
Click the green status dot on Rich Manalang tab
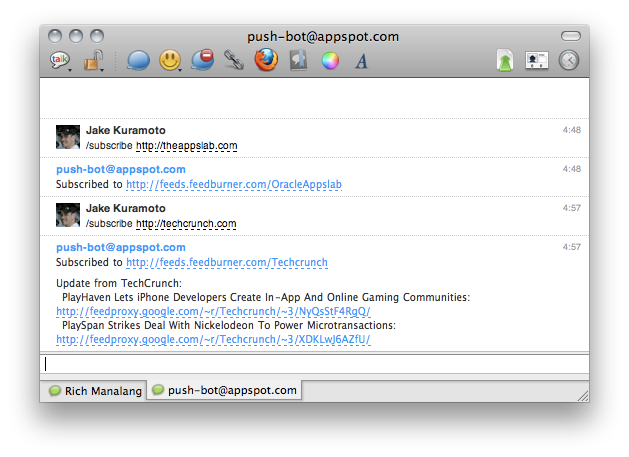tap(55, 390)
